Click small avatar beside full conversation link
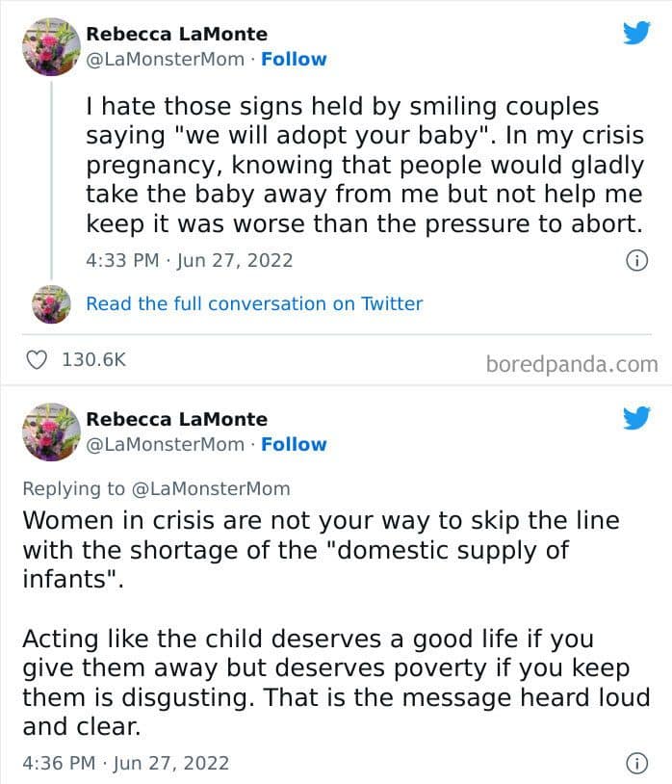 point(51,304)
